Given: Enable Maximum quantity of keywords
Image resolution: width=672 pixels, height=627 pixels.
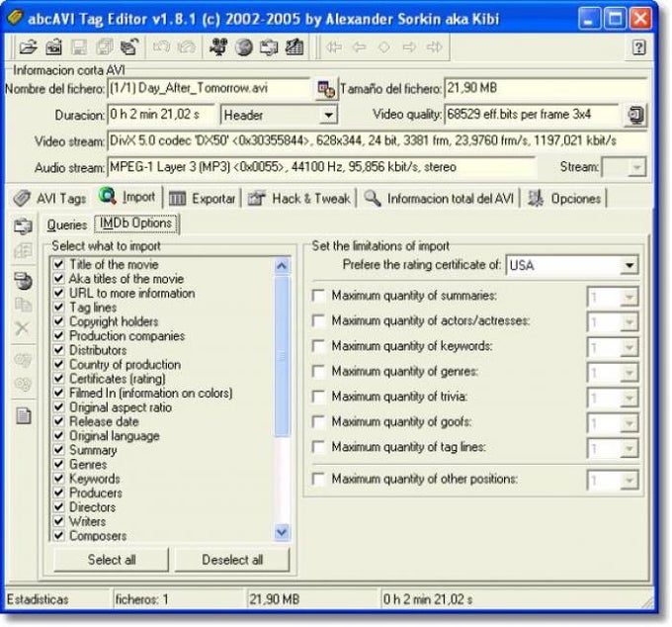Looking at the screenshot, I should click(318, 346).
